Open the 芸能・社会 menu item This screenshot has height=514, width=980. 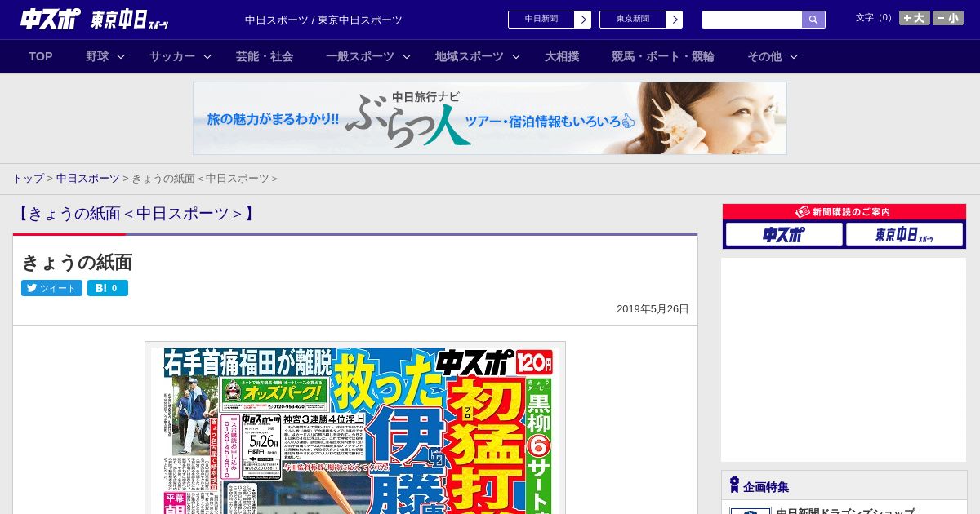coord(265,56)
